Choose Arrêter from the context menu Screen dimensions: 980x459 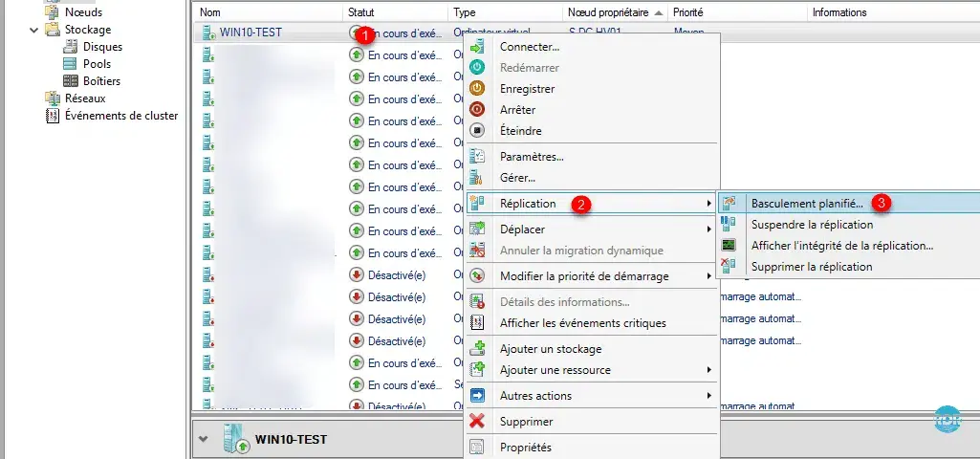pyautogui.click(x=592, y=109)
